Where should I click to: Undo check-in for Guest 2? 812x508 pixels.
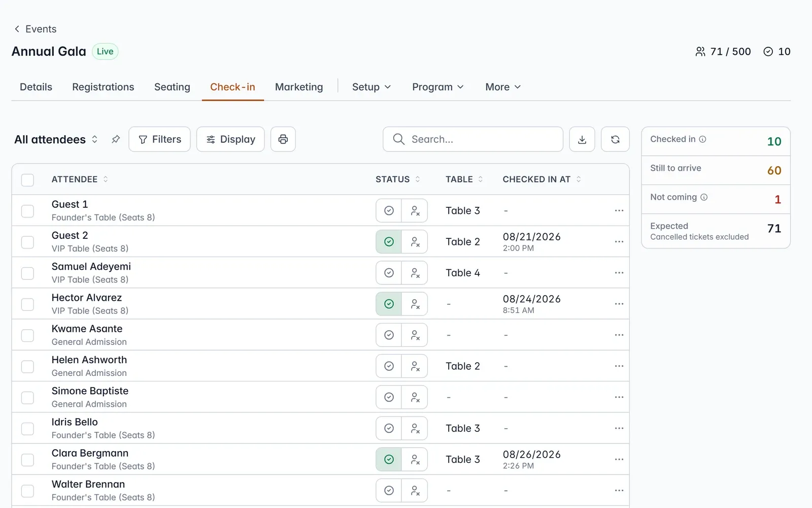pos(389,242)
